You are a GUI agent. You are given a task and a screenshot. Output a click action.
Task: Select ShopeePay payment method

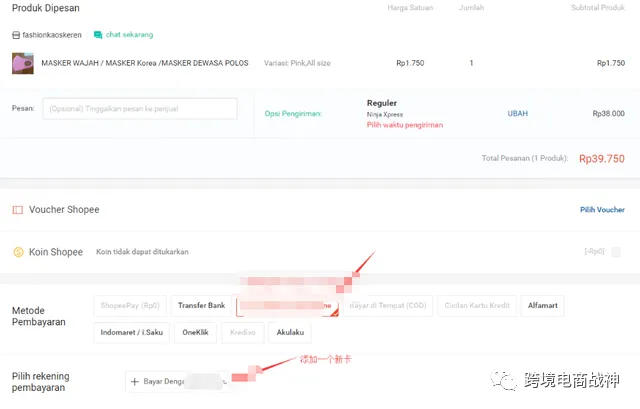coord(130,306)
